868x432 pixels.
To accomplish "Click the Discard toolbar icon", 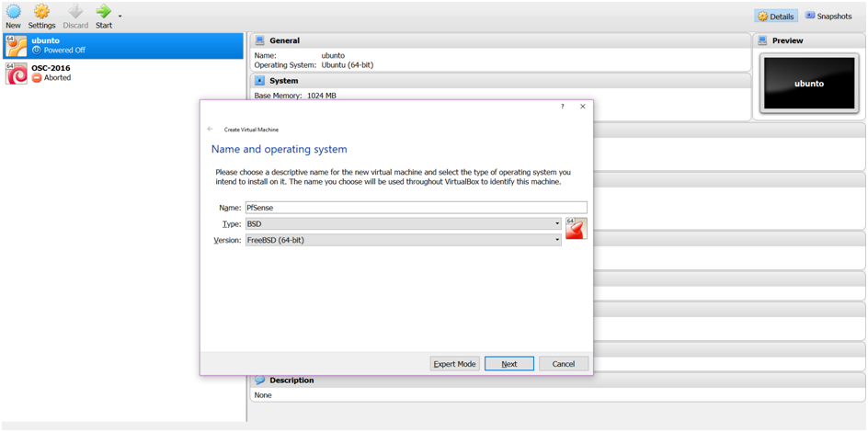I will 75,12.
